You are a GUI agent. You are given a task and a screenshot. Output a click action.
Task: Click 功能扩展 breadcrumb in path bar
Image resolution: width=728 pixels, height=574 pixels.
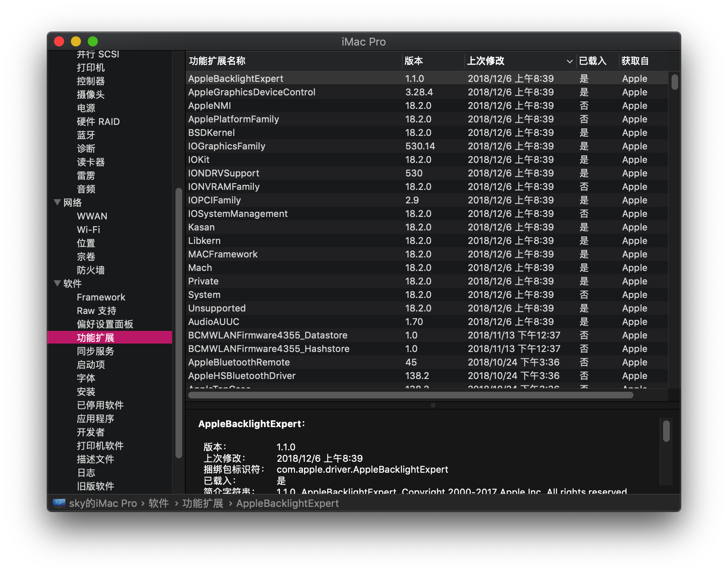click(x=202, y=503)
